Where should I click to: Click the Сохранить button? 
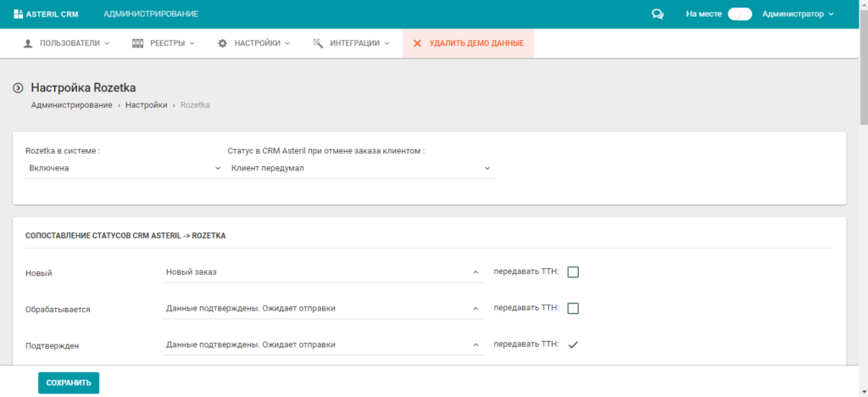(x=69, y=383)
